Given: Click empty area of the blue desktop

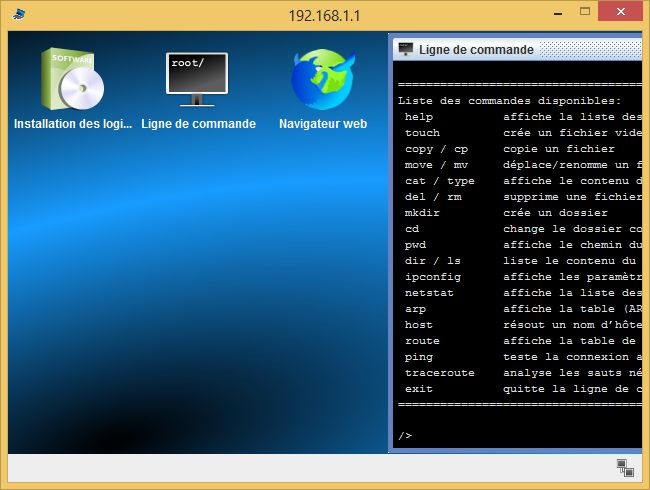Looking at the screenshot, I should click(200, 300).
